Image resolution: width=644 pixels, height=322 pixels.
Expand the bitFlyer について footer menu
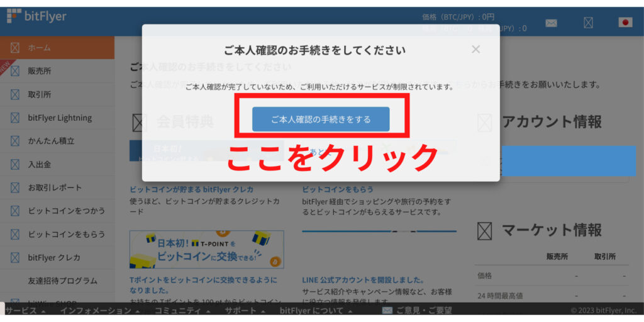(316, 311)
